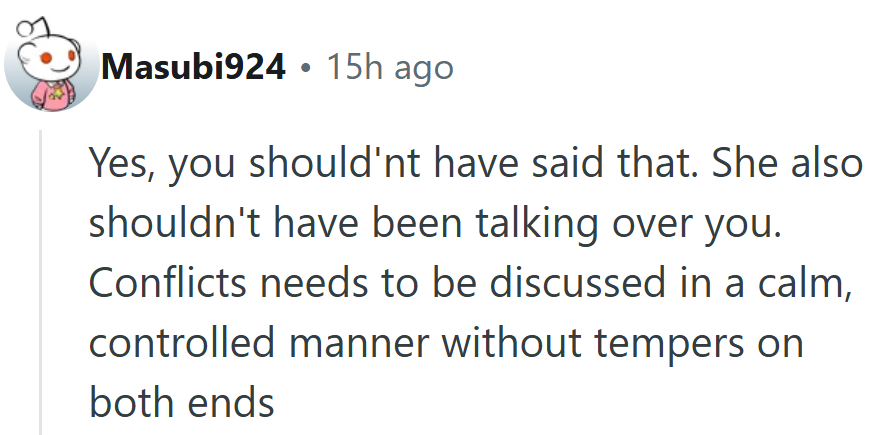Click the final line "both ends"
This screenshot has width=875, height=435.
tap(181, 402)
